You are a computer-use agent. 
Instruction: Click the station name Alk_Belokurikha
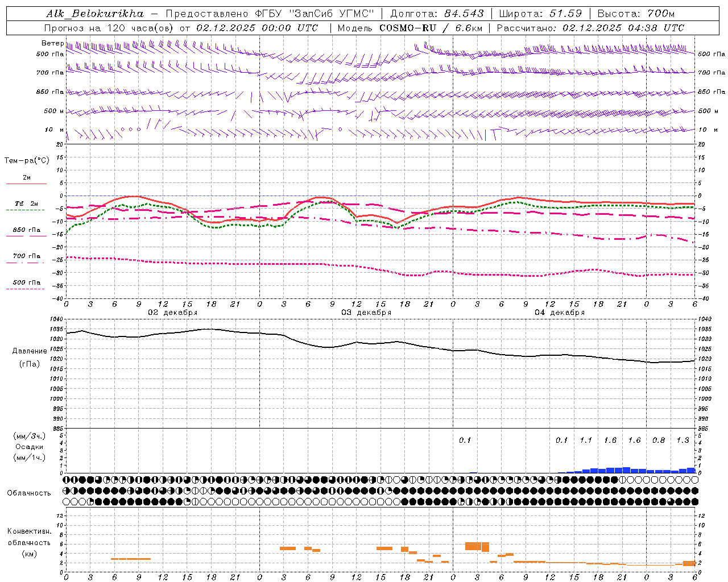point(95,14)
